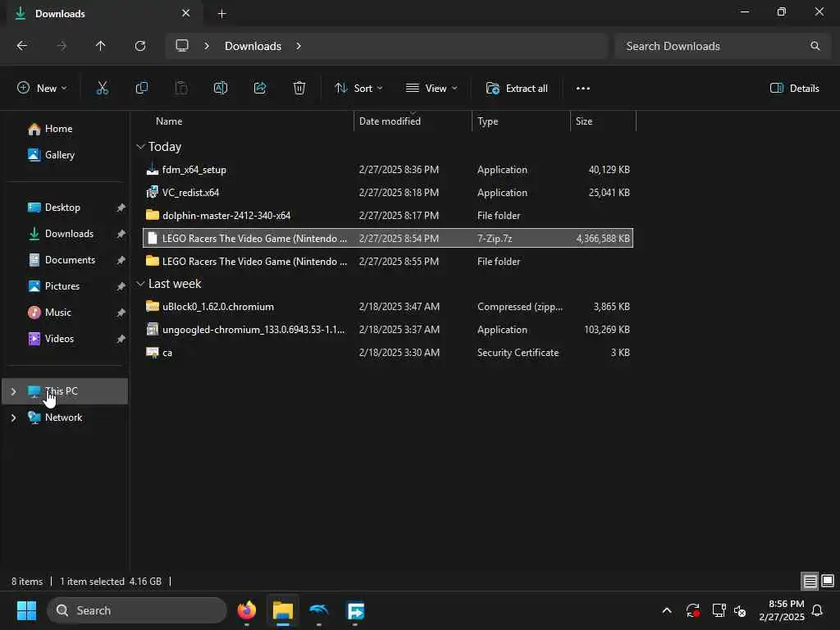The width and height of the screenshot is (840, 630).
Task: Open the View dropdown
Action: coord(431,89)
